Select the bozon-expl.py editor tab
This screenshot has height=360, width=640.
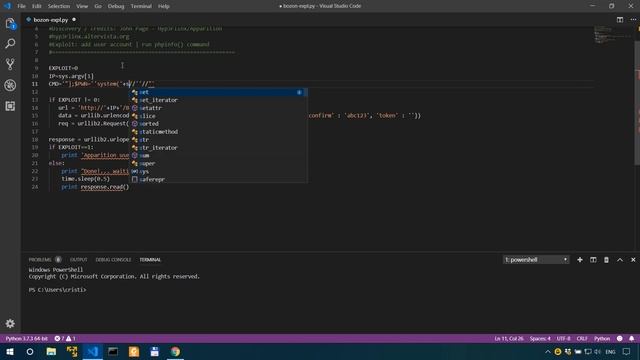51,20
